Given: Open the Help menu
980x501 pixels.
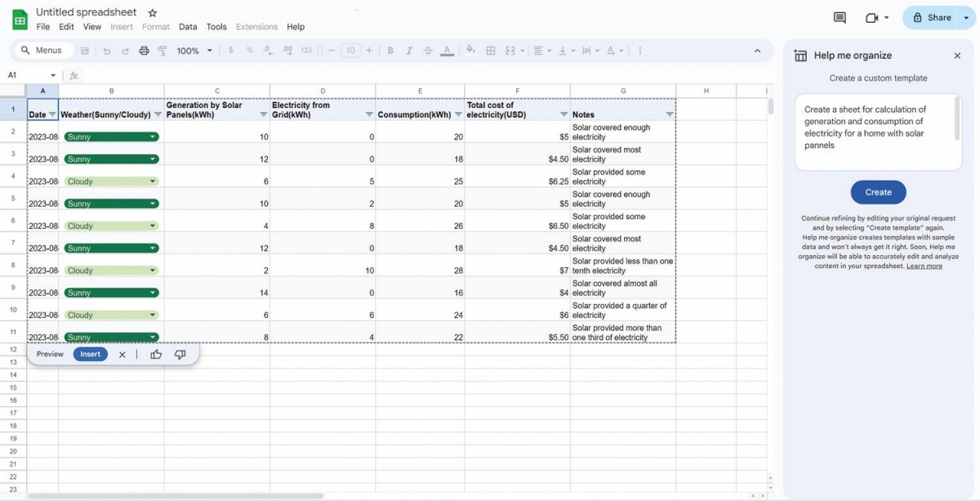Looking at the screenshot, I should click(x=296, y=27).
